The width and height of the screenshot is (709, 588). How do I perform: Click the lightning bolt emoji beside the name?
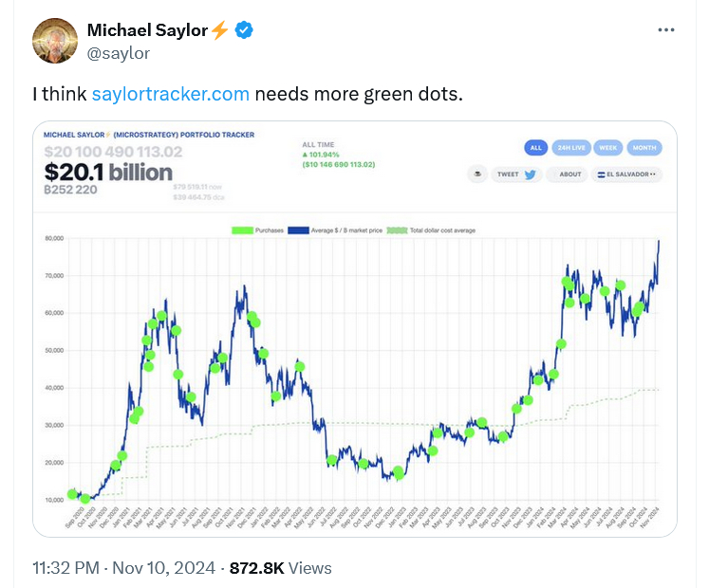point(219,30)
